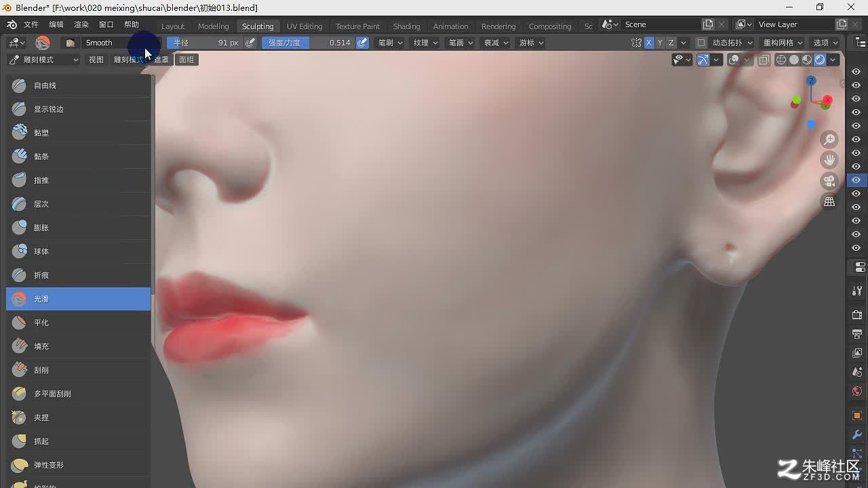Viewport: 868px width, 488px height.
Task: Open the 渲染 Render menu
Action: [x=81, y=24]
